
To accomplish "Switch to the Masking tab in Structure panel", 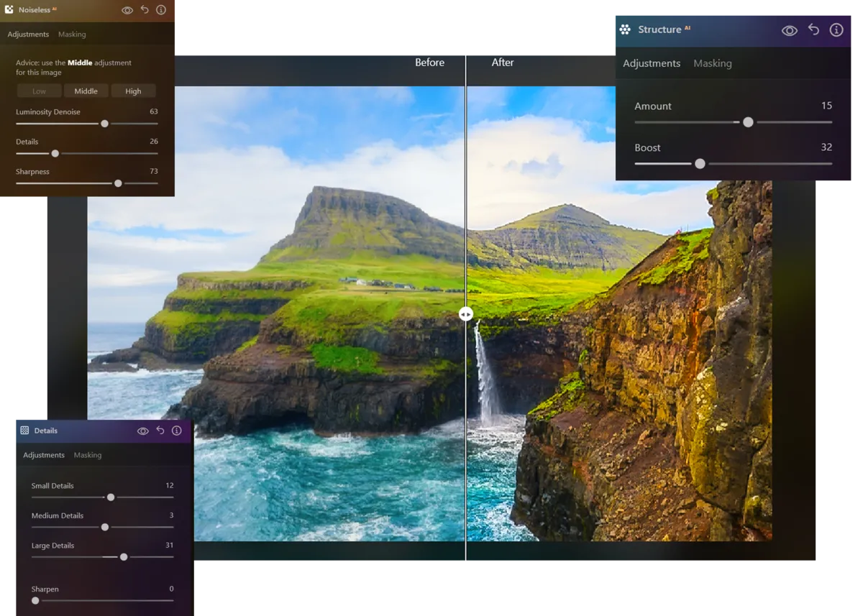I will click(x=713, y=63).
